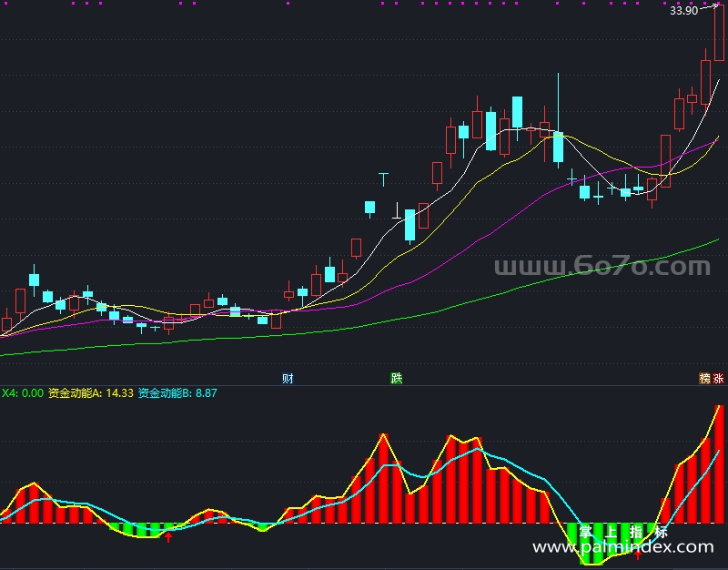
Task: Click the blue 财 marker below the chart
Action: point(288,379)
